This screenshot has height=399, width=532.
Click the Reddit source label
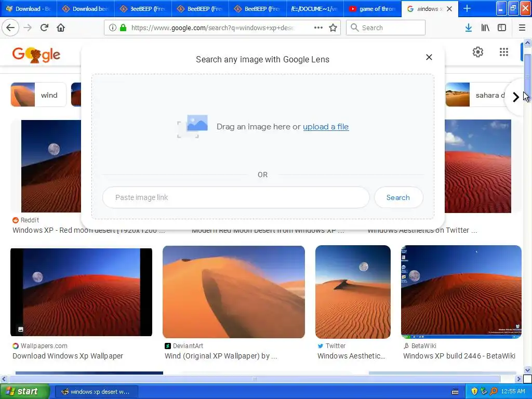tap(26, 220)
